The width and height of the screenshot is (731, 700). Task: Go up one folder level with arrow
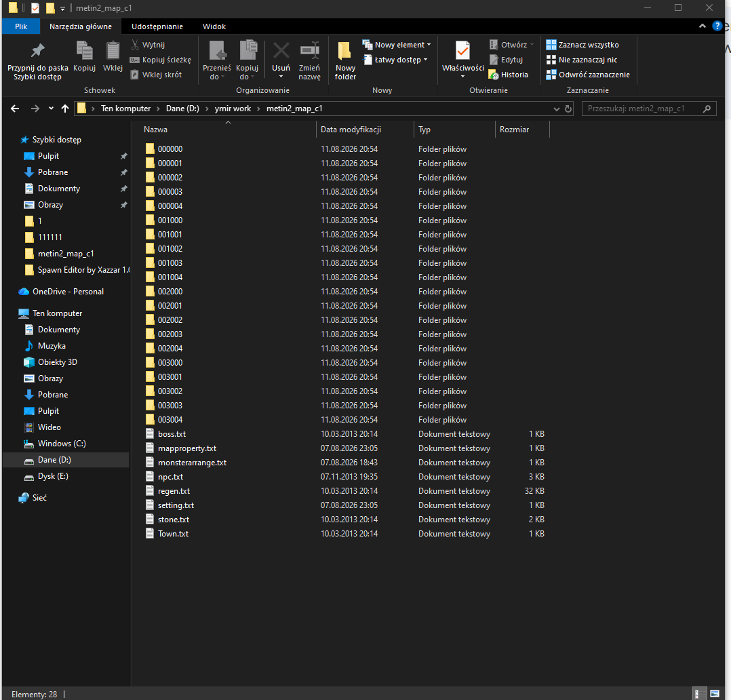tap(65, 109)
